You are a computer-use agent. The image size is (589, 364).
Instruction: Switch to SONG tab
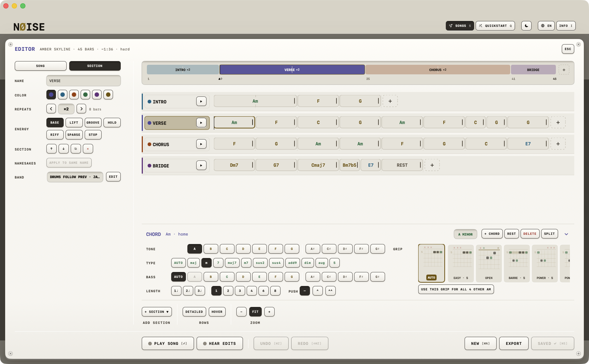[x=40, y=66]
